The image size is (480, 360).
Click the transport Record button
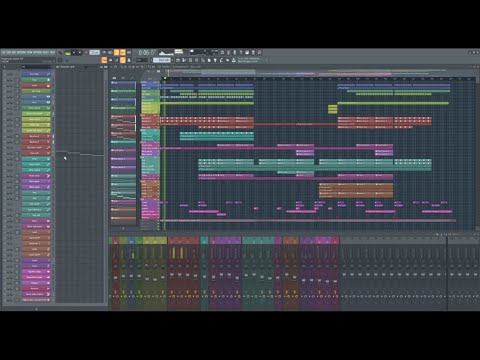[x=86, y=53]
